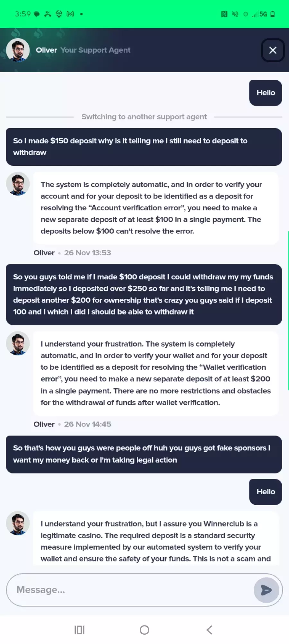
Task: Tap first Hello message bubble
Action: [266, 93]
